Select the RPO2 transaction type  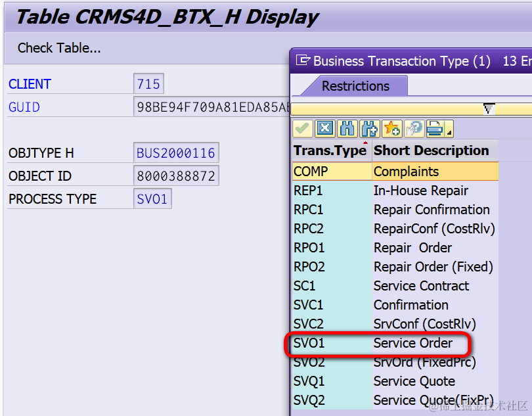[309, 267]
